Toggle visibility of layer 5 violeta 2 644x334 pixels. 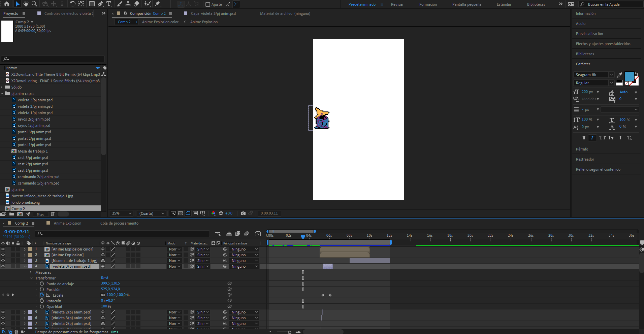click(3, 312)
